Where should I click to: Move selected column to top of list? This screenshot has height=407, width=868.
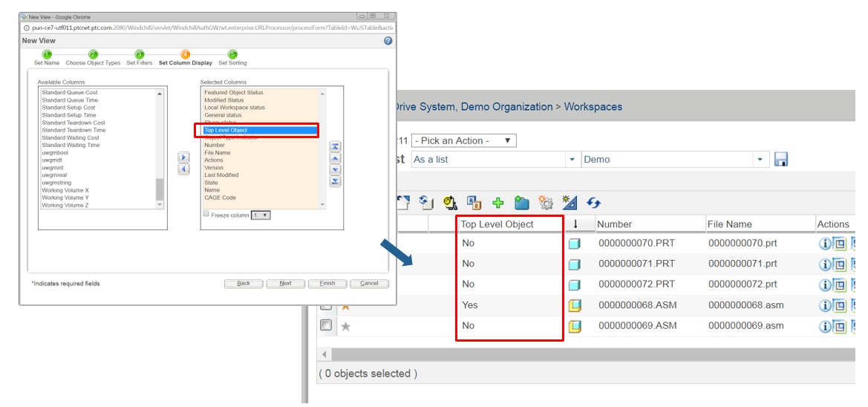[335, 146]
